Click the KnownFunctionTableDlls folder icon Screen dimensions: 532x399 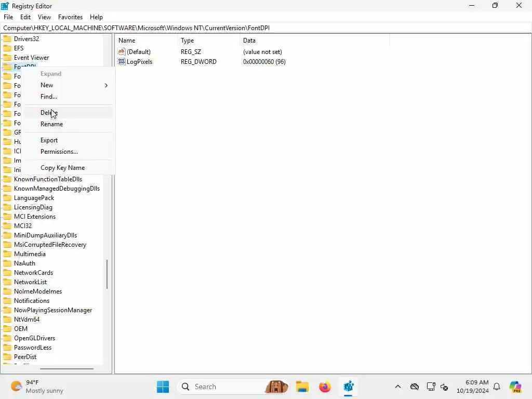(x=7, y=179)
